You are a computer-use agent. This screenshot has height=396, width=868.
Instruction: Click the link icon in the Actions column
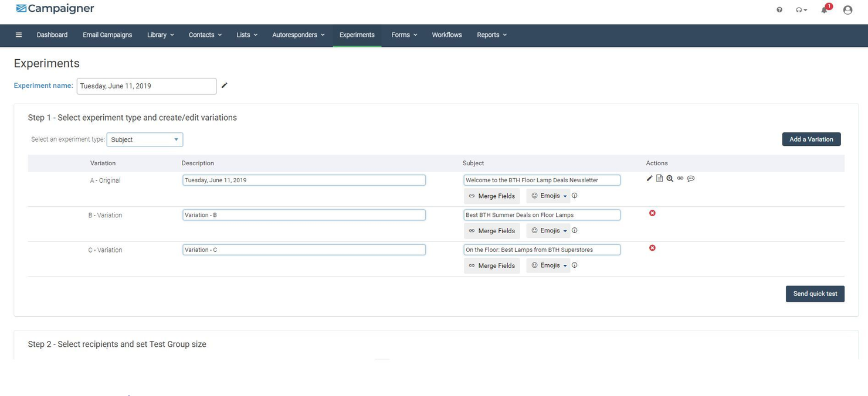coord(680,179)
